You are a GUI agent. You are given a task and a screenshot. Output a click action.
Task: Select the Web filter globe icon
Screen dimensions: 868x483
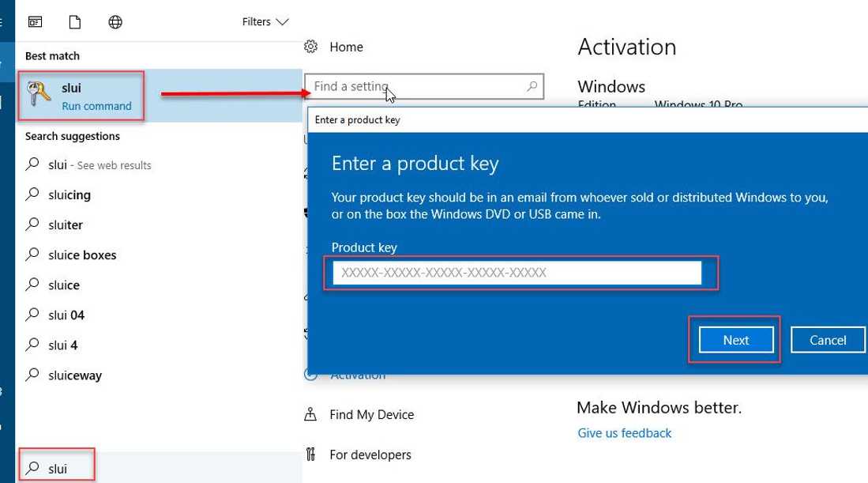[x=115, y=21]
